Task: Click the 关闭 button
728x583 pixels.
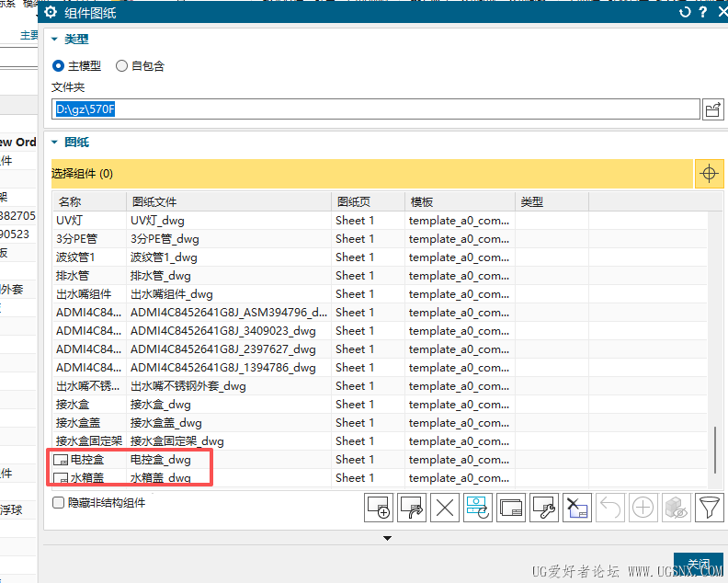Action: click(699, 565)
